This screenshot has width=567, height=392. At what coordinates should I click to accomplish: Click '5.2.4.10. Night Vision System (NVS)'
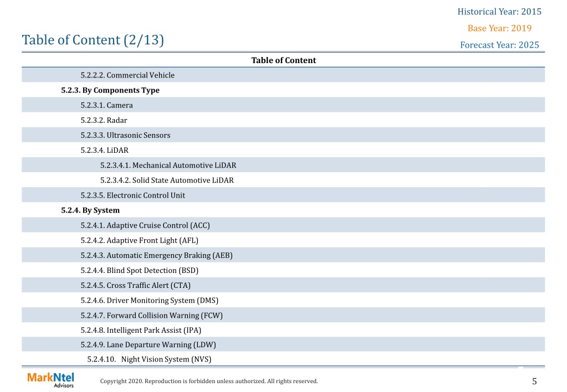click(x=149, y=359)
